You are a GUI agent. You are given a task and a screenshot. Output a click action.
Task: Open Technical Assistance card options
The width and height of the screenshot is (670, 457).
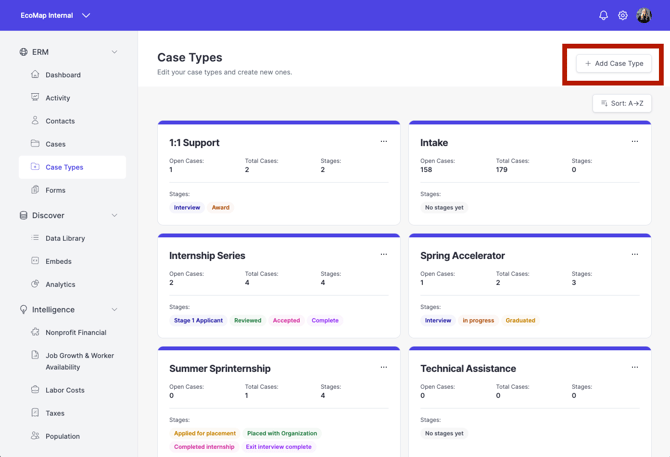point(635,367)
